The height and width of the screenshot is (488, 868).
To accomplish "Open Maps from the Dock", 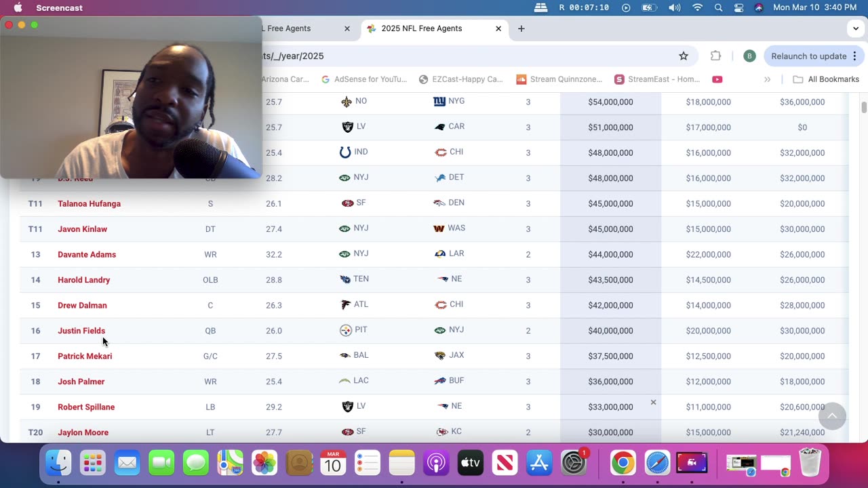I will click(x=230, y=463).
